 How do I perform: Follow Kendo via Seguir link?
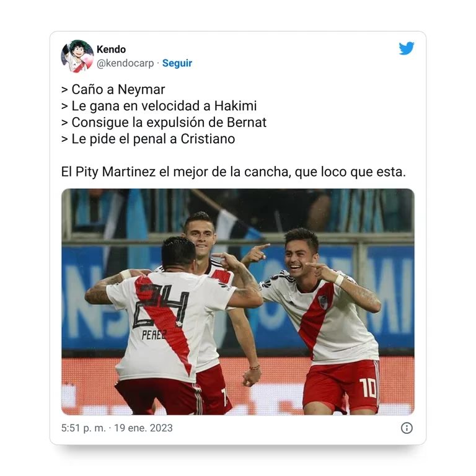(177, 63)
